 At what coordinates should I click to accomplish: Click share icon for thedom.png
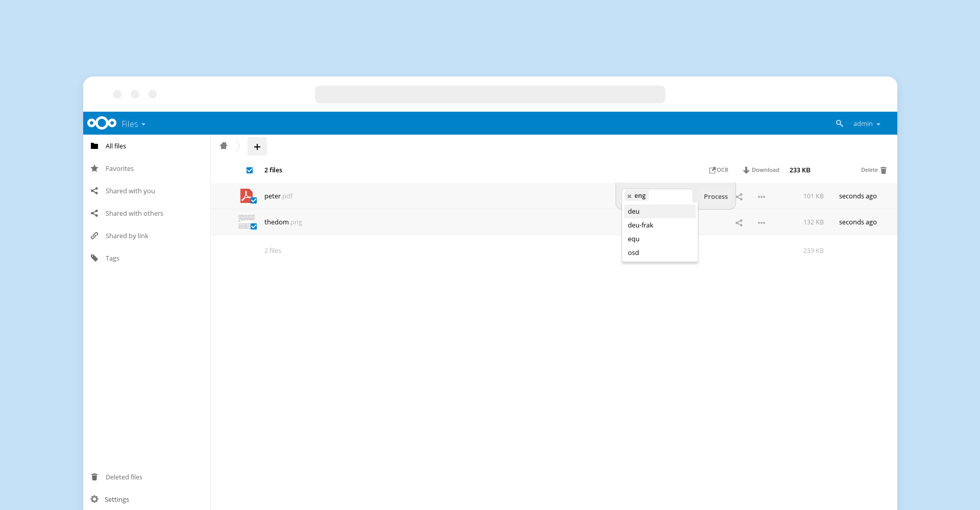point(739,223)
